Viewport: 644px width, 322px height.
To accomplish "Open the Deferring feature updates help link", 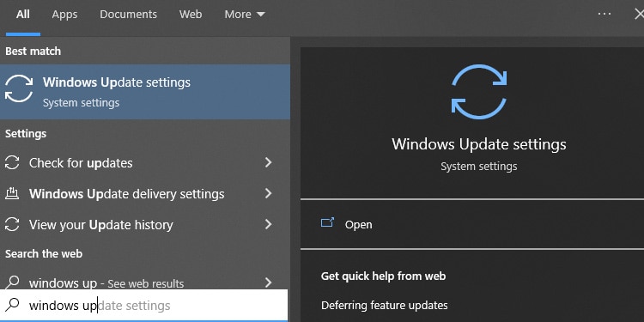I will (385, 306).
